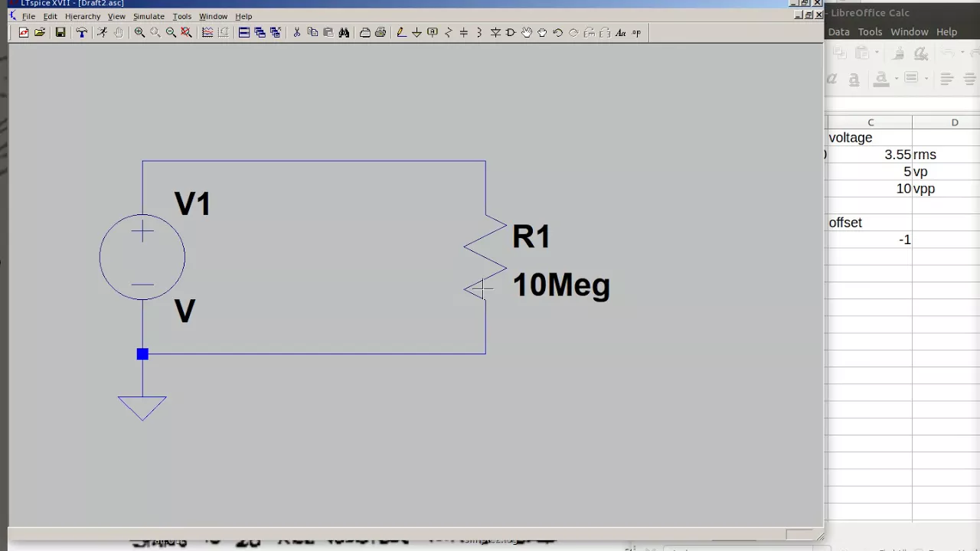This screenshot has width=980, height=551.
Task: Click the 10Meg resistor value text
Action: [561, 285]
